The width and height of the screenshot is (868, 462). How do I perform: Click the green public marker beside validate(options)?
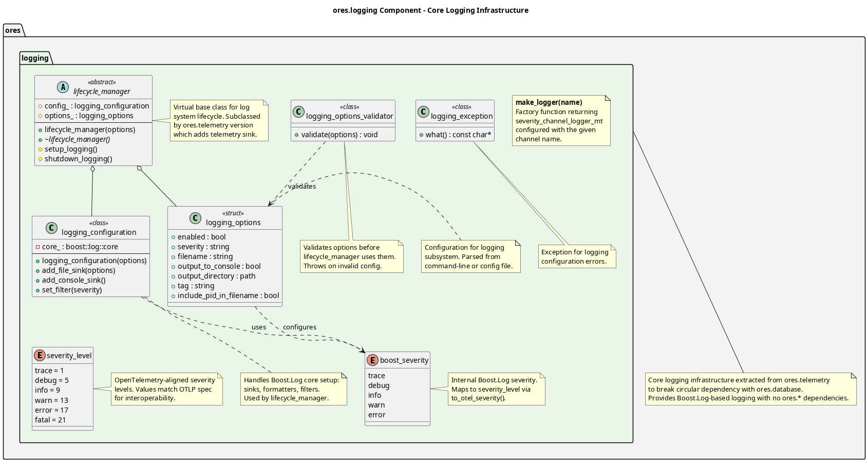[x=297, y=135]
